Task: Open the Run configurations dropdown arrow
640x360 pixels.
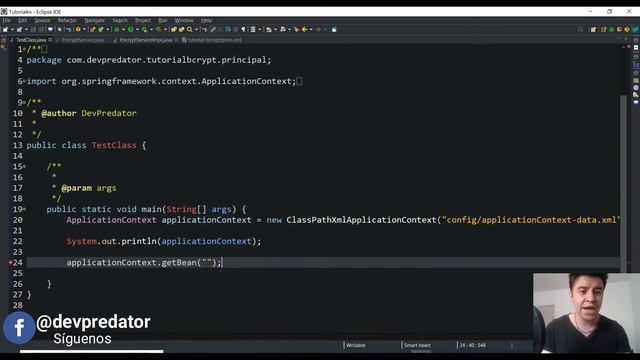Action: [x=138, y=29]
